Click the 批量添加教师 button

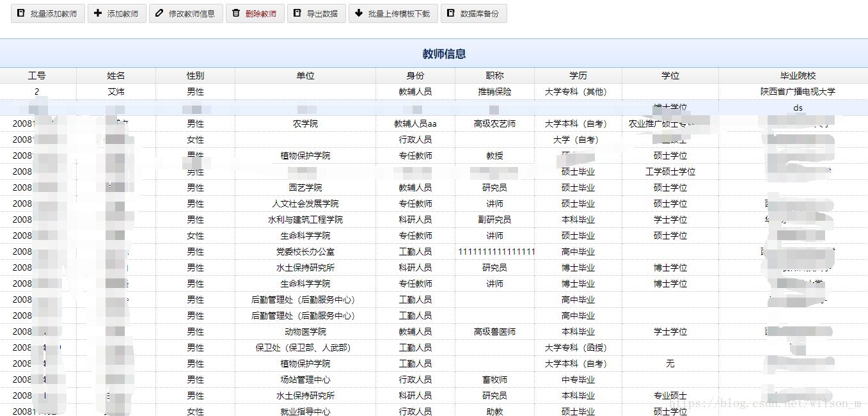47,13
